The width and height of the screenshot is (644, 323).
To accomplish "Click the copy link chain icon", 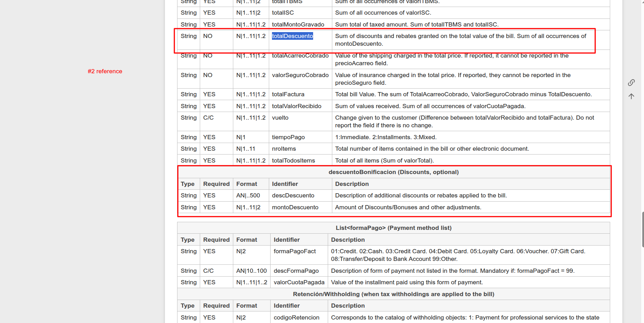I will 631,83.
